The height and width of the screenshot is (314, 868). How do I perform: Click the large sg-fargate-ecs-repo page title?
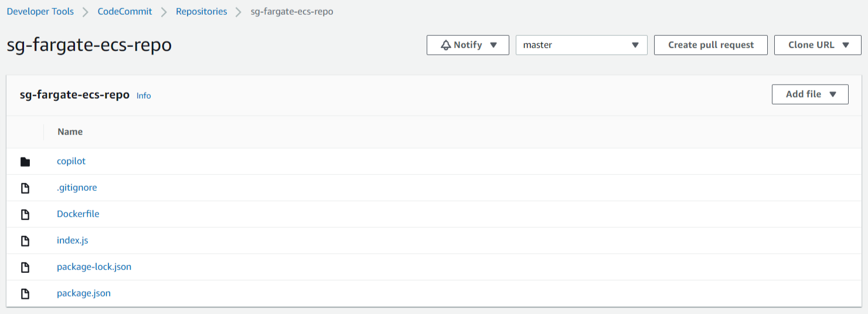[x=89, y=45]
